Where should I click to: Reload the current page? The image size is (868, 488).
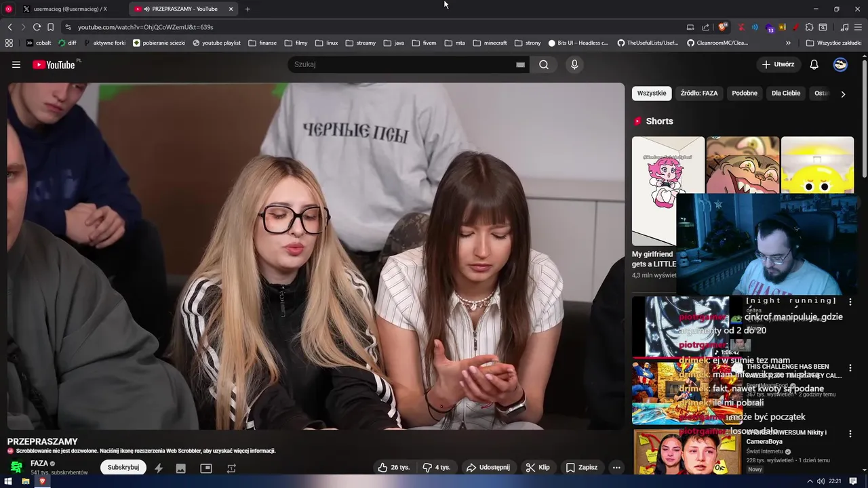tap(37, 27)
